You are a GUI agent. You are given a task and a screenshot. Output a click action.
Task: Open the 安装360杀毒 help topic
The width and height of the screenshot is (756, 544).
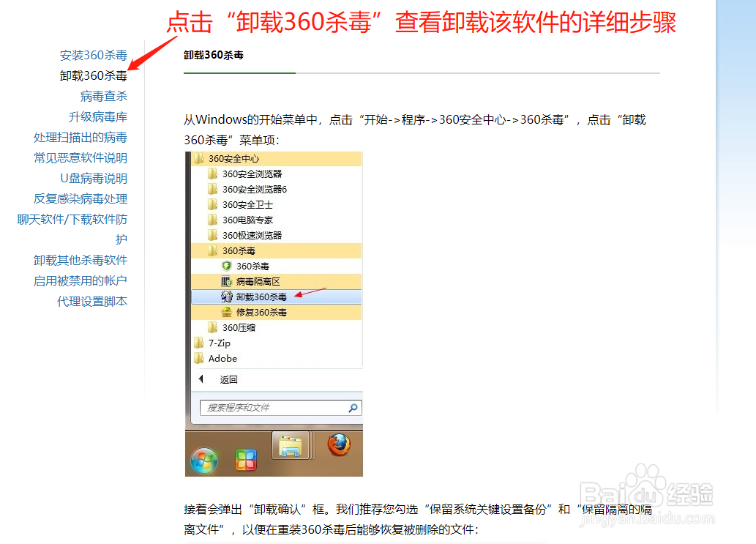(x=94, y=56)
